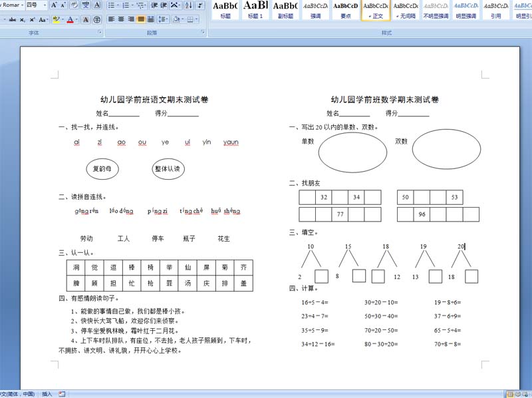The height and width of the screenshot is (398, 532).
Task: Expand the font name dropdown arrow
Action: click(23, 5)
